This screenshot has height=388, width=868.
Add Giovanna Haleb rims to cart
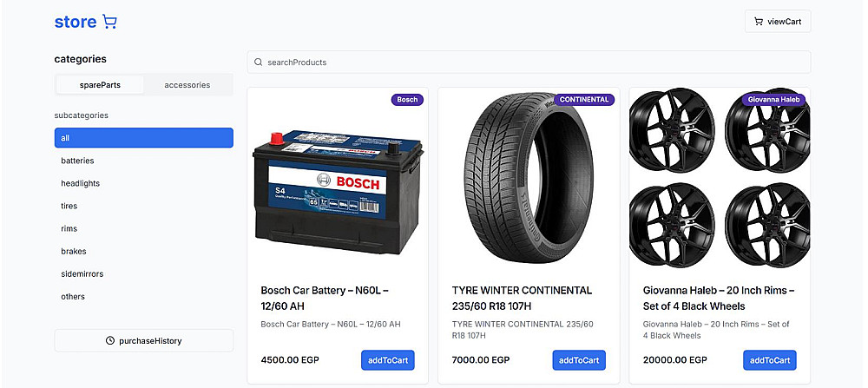(770, 360)
